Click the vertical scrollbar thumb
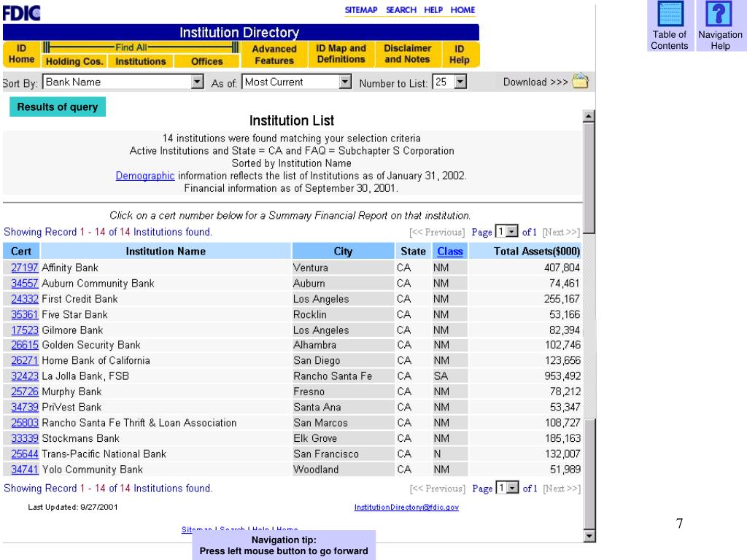747x560 pixels. [x=589, y=178]
